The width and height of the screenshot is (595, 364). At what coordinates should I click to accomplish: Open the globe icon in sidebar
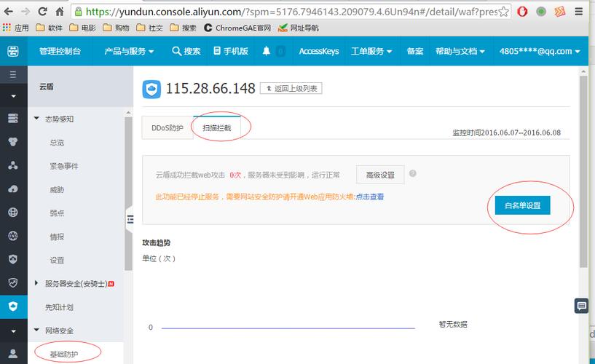tap(13, 213)
